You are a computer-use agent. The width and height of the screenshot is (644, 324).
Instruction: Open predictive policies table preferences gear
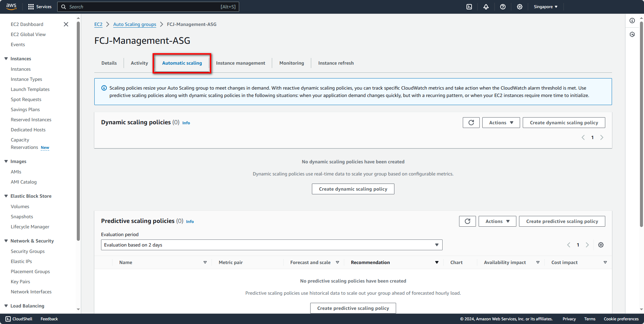[601, 245]
